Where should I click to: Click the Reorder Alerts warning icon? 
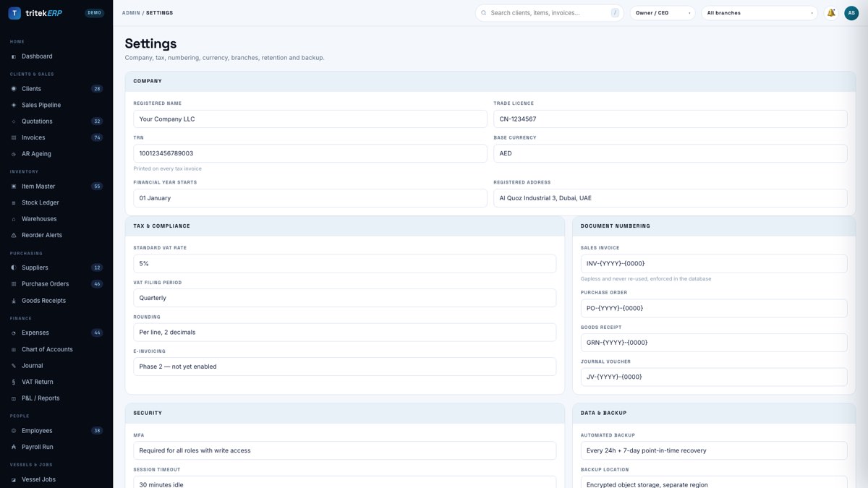point(14,235)
